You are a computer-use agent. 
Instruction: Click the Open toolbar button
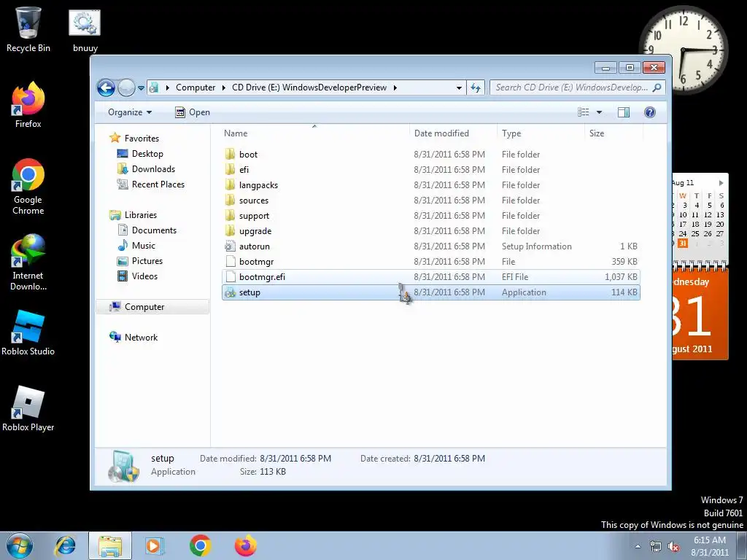point(193,112)
